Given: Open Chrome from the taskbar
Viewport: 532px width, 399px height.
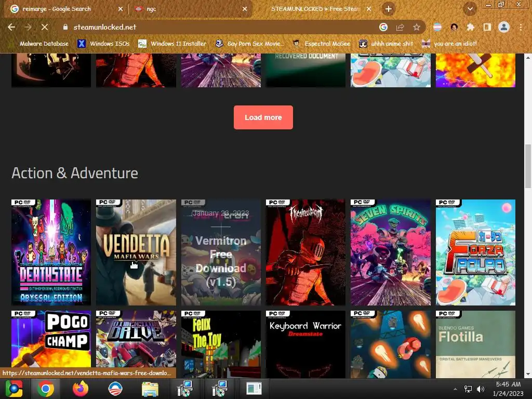Looking at the screenshot, I should (x=46, y=389).
